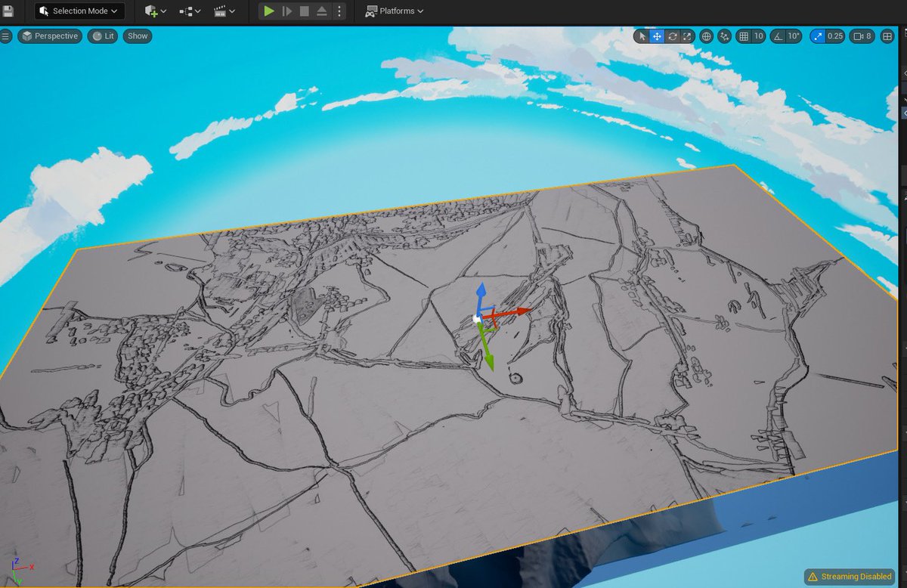
Task: Open the Selection Mode dropdown
Action: click(79, 11)
